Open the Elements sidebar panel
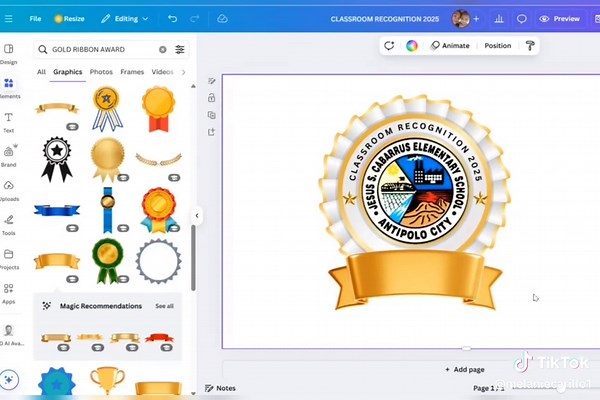 pyautogui.click(x=9, y=88)
